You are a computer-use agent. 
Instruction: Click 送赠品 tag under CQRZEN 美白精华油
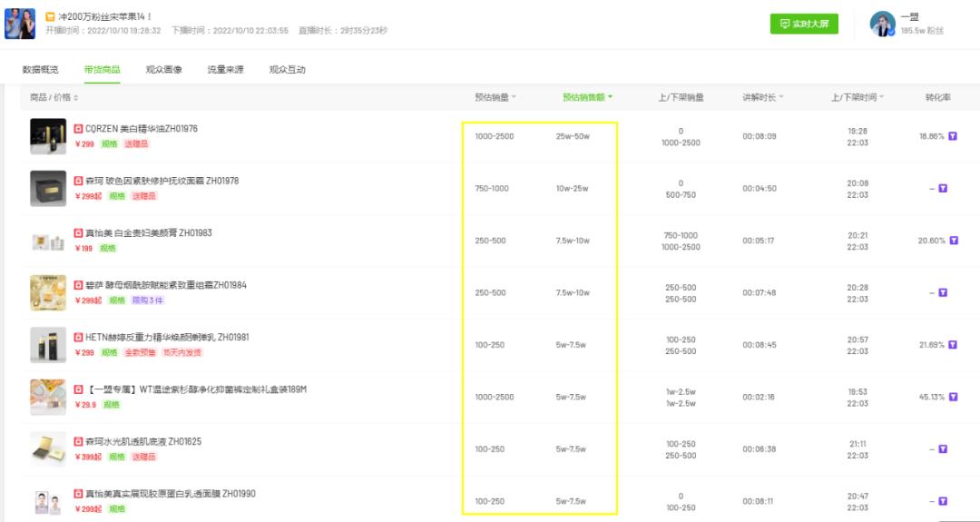137,143
